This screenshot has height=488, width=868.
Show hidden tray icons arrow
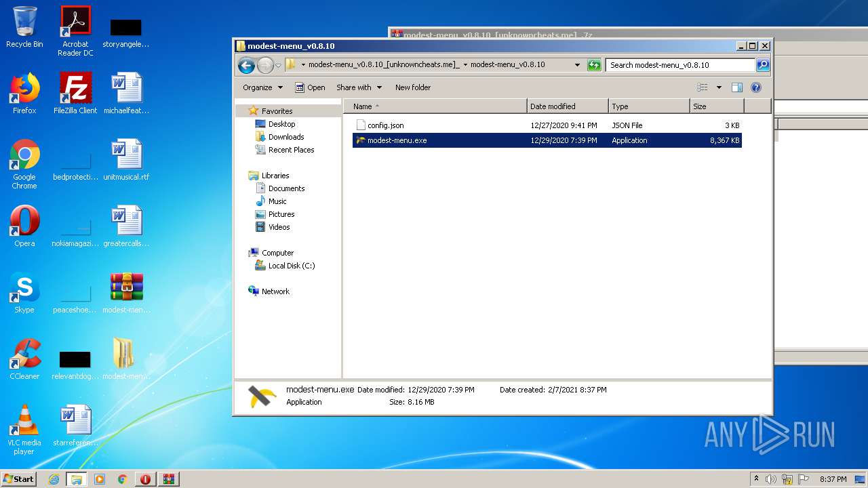[x=756, y=479]
